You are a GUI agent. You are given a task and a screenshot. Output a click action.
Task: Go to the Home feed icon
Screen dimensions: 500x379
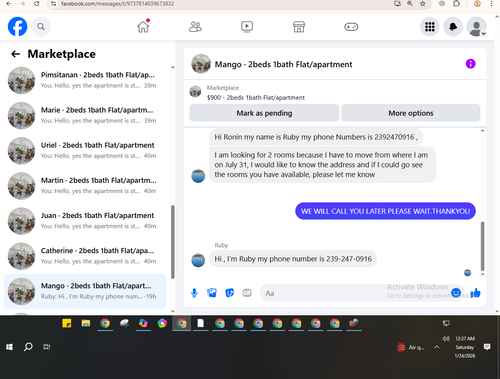pyautogui.click(x=143, y=26)
